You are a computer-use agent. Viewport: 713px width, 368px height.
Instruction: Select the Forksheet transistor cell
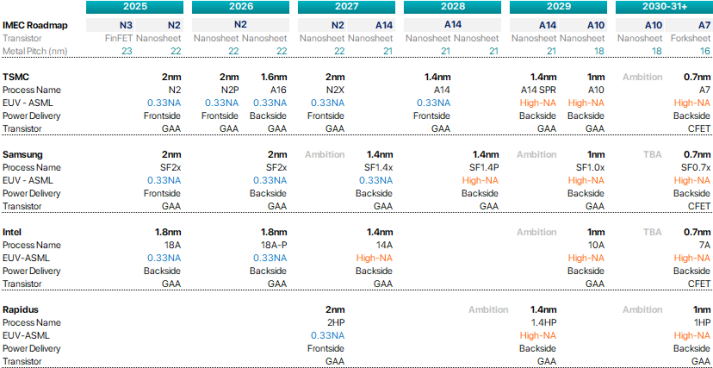(690, 38)
